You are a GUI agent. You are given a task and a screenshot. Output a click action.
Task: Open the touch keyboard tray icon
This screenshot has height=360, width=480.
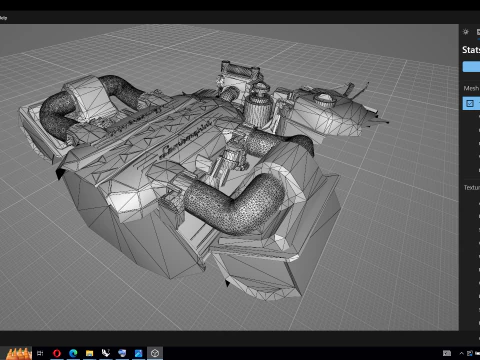tap(447, 353)
